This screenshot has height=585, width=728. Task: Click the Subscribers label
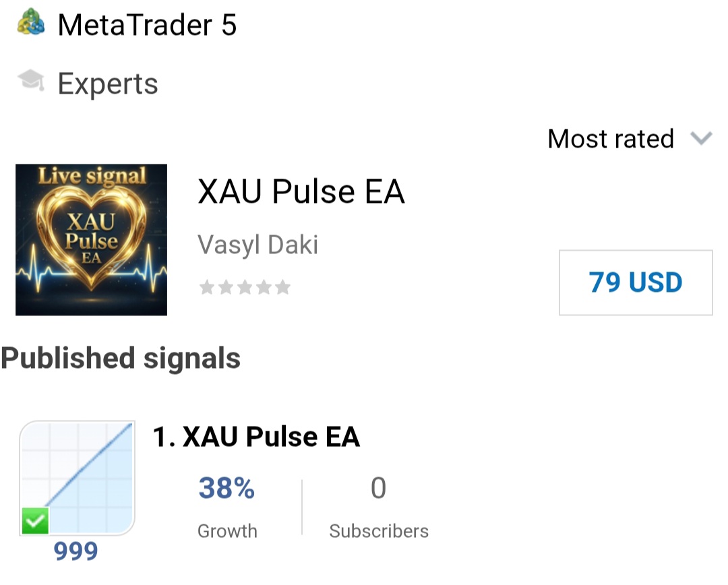click(378, 531)
